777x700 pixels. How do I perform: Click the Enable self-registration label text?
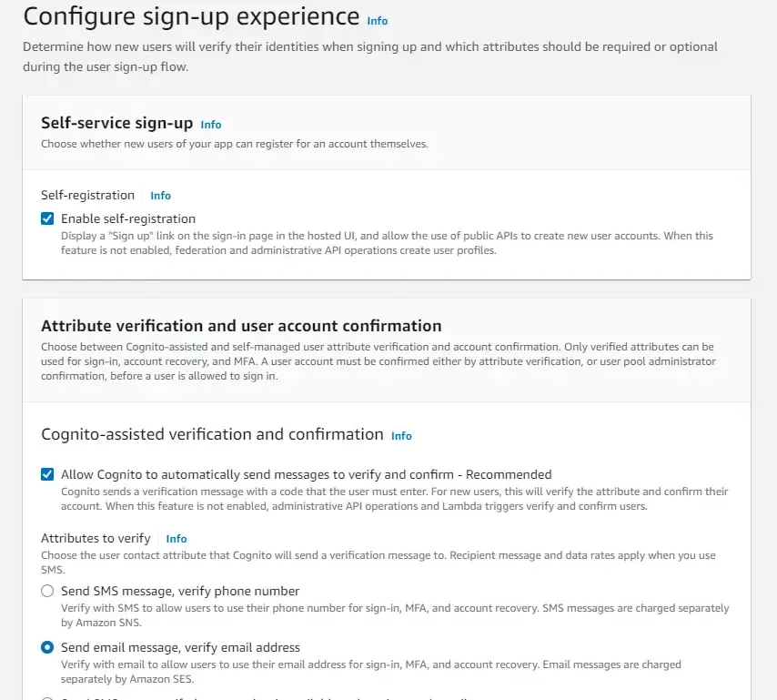(128, 218)
